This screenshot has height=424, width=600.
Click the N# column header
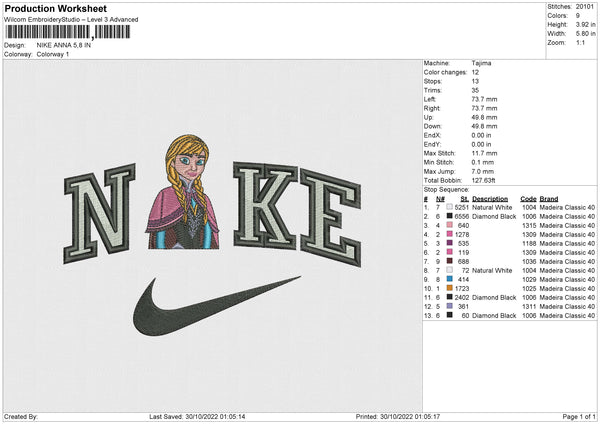click(440, 199)
